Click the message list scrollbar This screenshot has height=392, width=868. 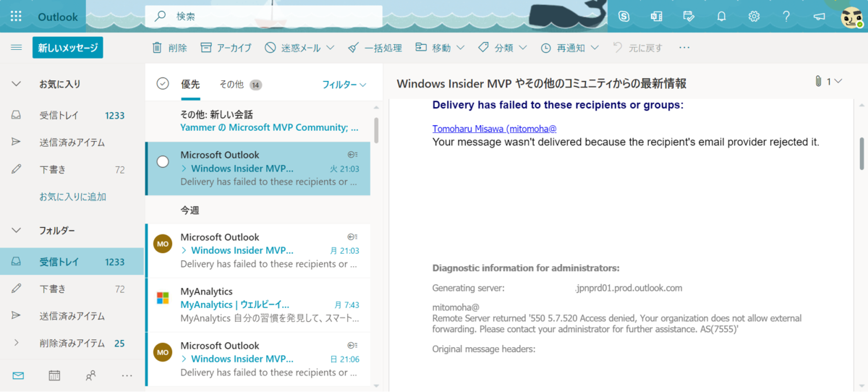376,130
